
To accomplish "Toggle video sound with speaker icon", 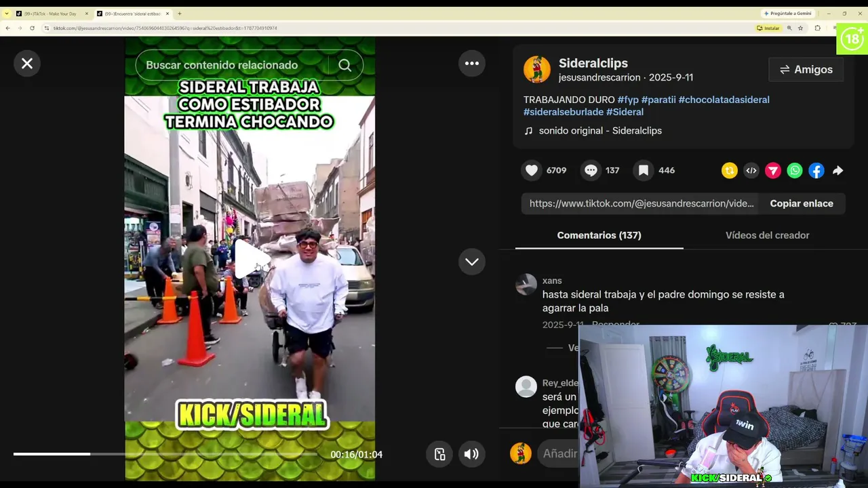I will coord(471,454).
